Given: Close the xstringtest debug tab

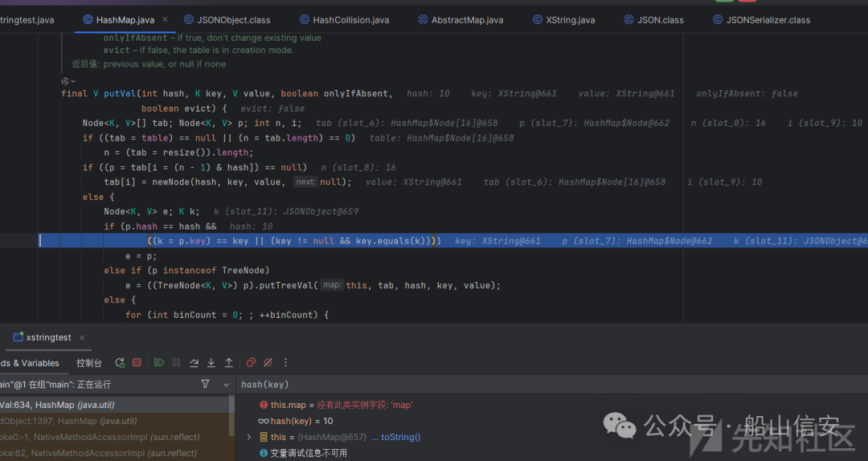Looking at the screenshot, I should pyautogui.click(x=82, y=337).
